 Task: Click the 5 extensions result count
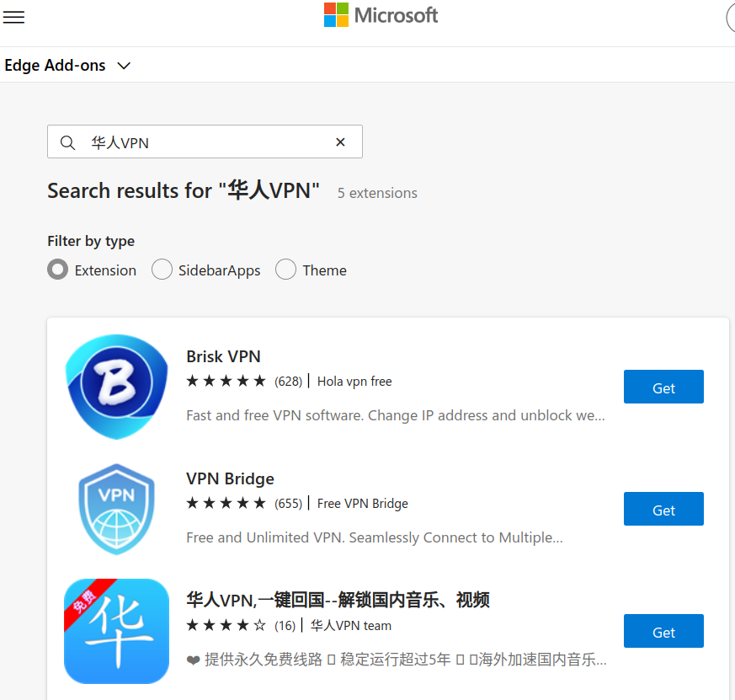377,193
